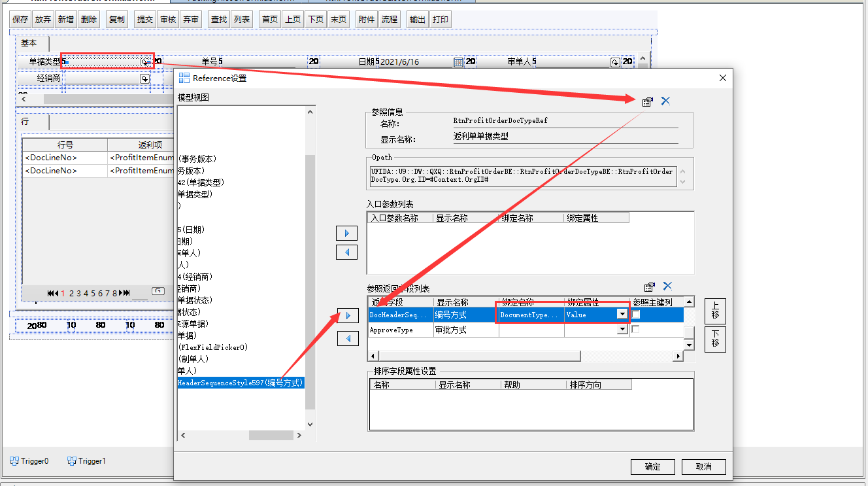The height and width of the screenshot is (486, 868).
Task: Open the date field calendar picker
Action: [458, 62]
